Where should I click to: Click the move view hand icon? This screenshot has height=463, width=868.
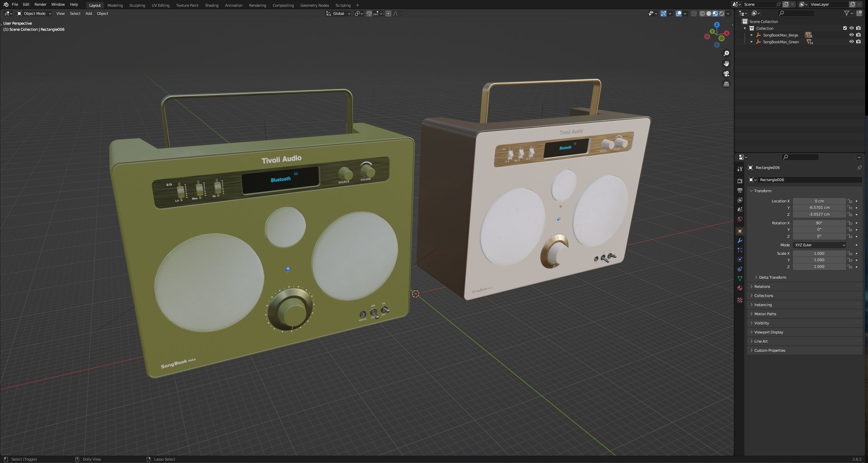point(726,64)
